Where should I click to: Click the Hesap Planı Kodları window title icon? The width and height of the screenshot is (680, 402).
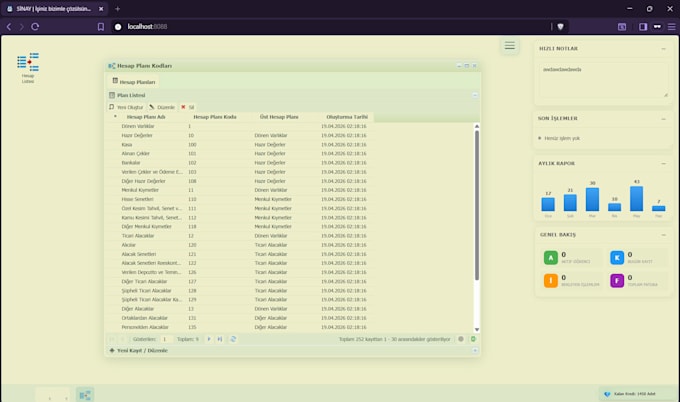pyautogui.click(x=111, y=66)
